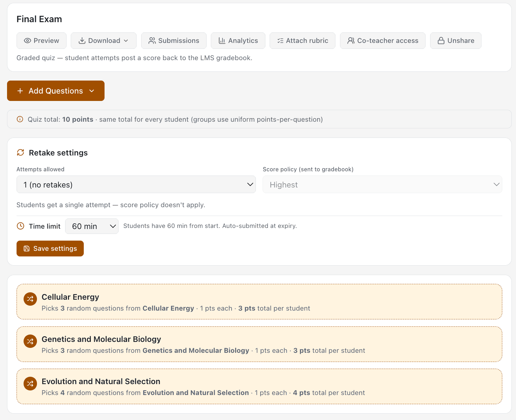
Task: Click the Preview eye icon
Action: coord(27,41)
